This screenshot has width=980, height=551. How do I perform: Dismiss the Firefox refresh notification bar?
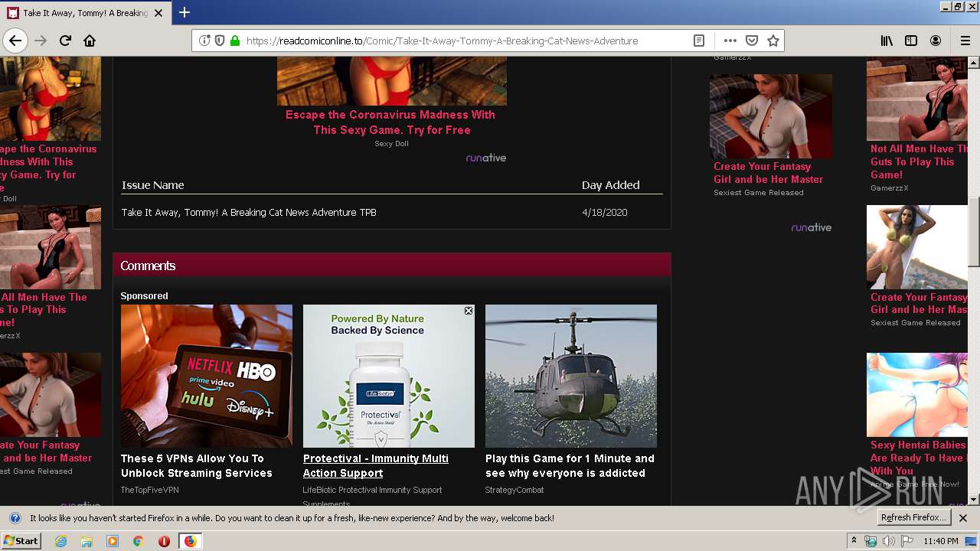coord(963,518)
